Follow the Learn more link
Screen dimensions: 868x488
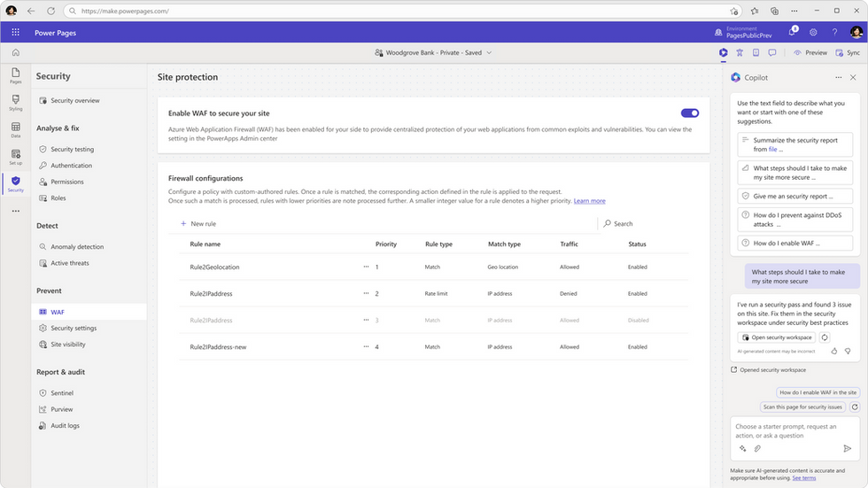(589, 201)
